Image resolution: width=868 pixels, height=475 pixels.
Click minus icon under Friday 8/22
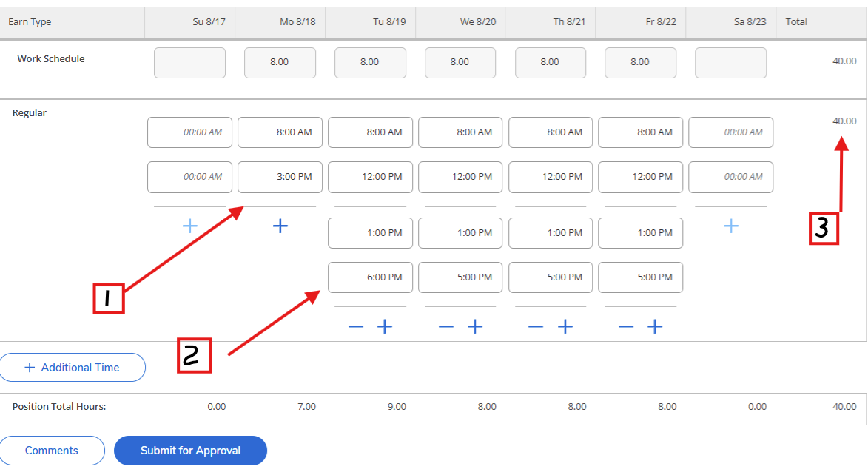626,326
